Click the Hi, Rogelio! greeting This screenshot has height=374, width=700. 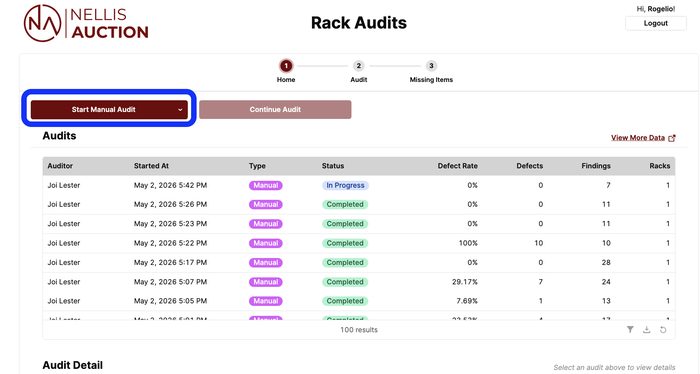click(655, 9)
